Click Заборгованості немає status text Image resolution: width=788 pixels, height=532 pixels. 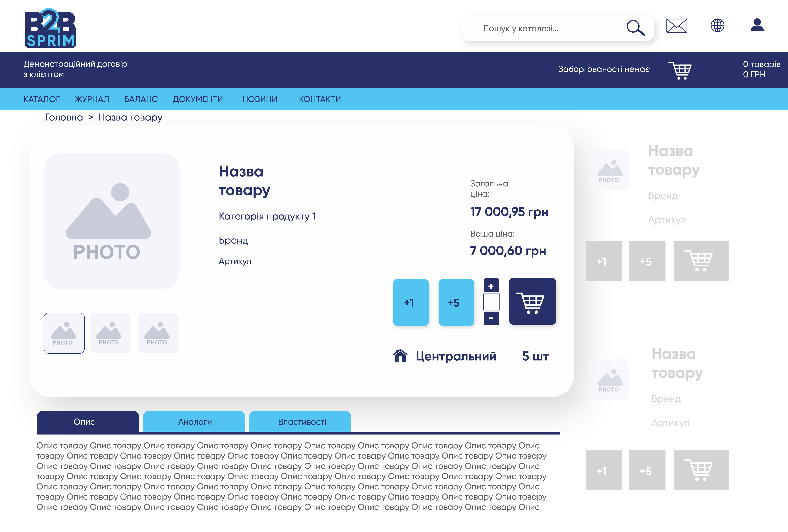604,69
